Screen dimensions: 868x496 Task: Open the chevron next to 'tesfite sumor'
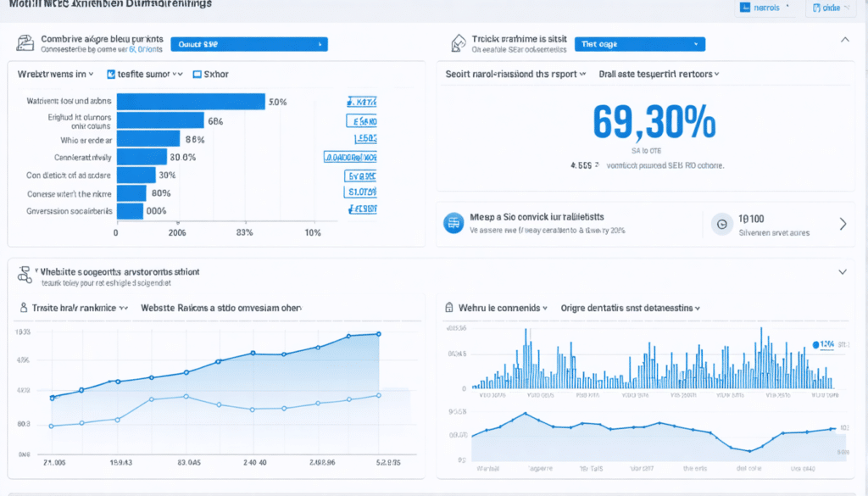177,74
